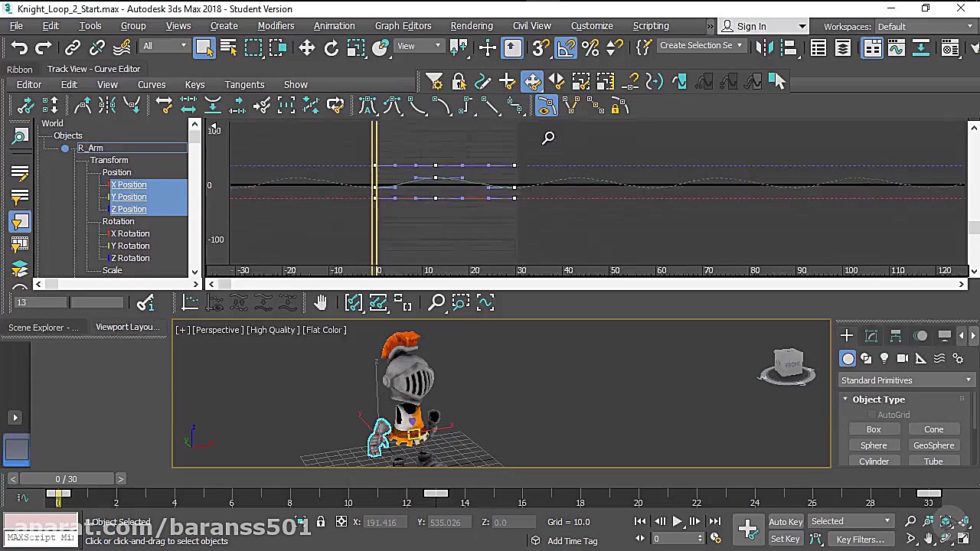The height and width of the screenshot is (551, 980).
Task: Select the Pan hand tool in Track View
Action: (x=320, y=303)
